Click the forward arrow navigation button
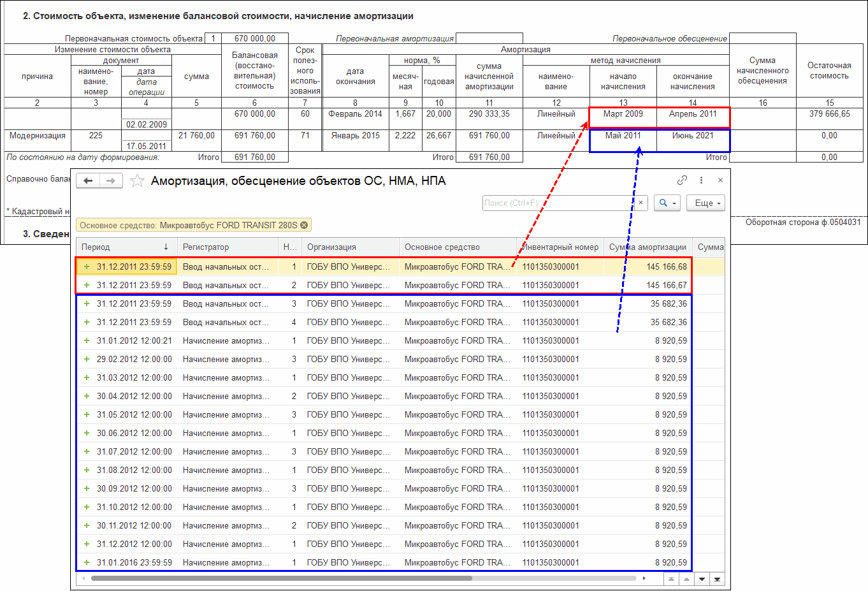868x591 pixels. 111,181
